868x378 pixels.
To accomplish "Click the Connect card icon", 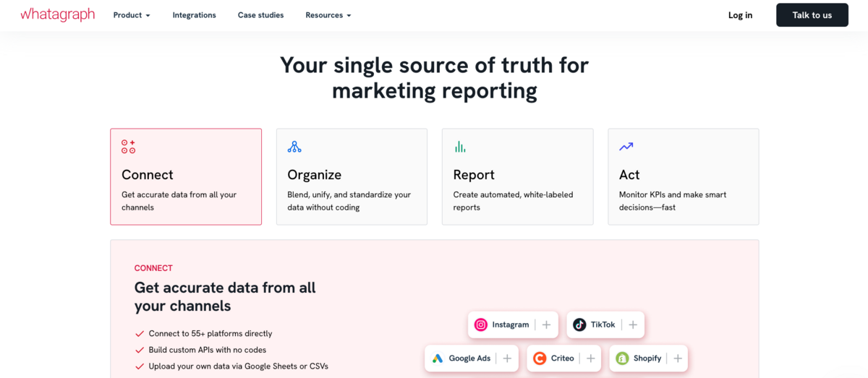I will click(x=128, y=147).
